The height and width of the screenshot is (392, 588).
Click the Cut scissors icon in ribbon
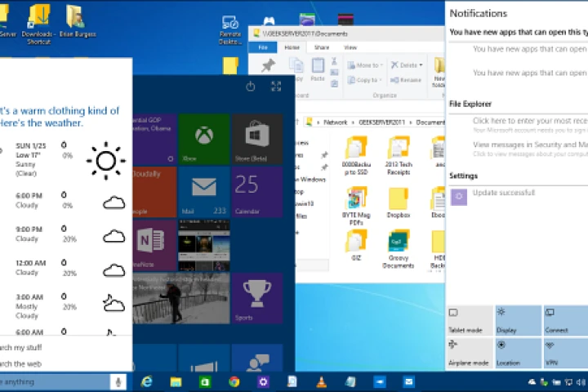(334, 61)
